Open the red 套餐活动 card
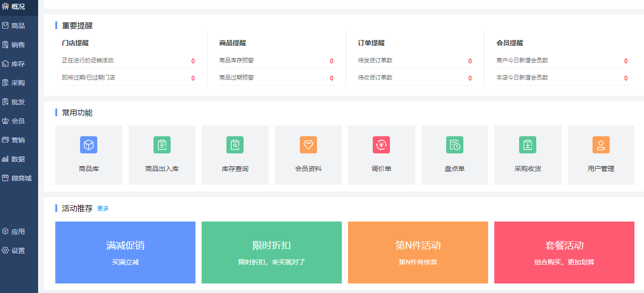Image resolution: width=644 pixels, height=293 pixels. coord(564,253)
